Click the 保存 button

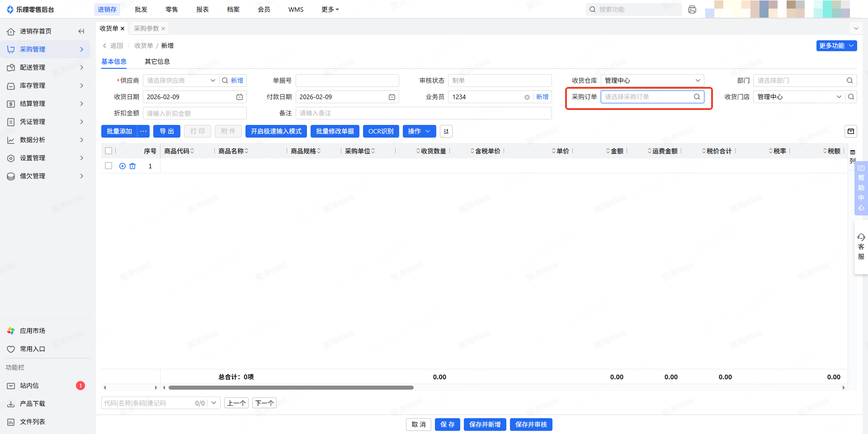[x=448, y=424]
